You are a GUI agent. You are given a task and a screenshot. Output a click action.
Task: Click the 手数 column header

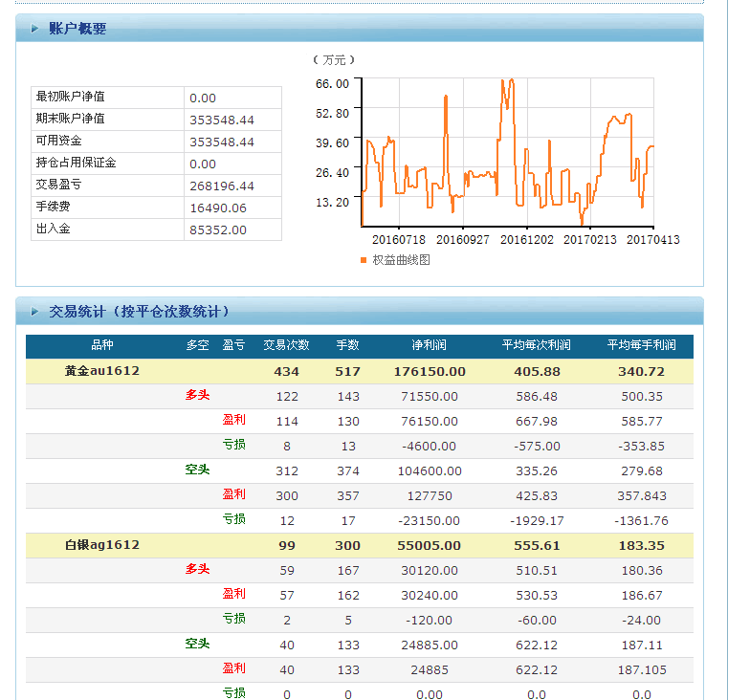347,345
